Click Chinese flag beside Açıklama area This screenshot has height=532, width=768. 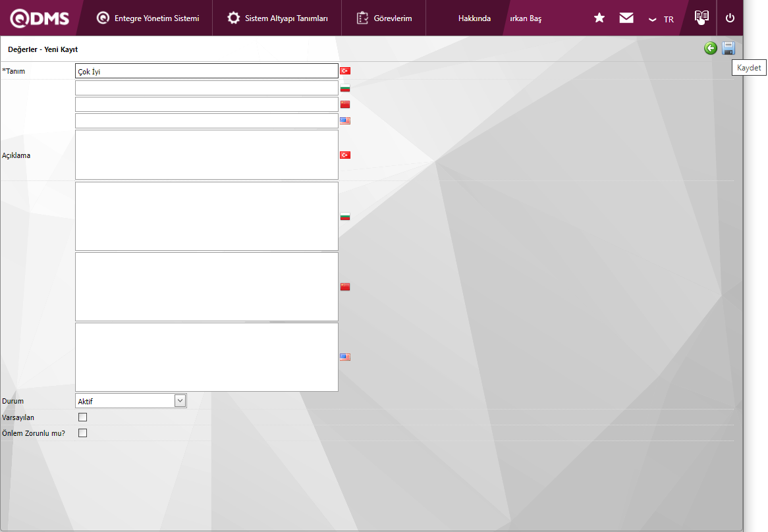pyautogui.click(x=345, y=287)
